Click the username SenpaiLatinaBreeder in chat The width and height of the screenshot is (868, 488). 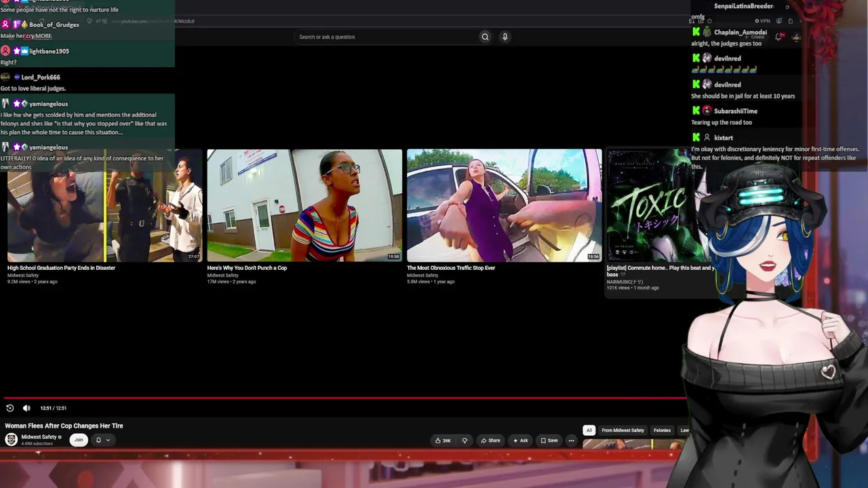click(x=743, y=6)
